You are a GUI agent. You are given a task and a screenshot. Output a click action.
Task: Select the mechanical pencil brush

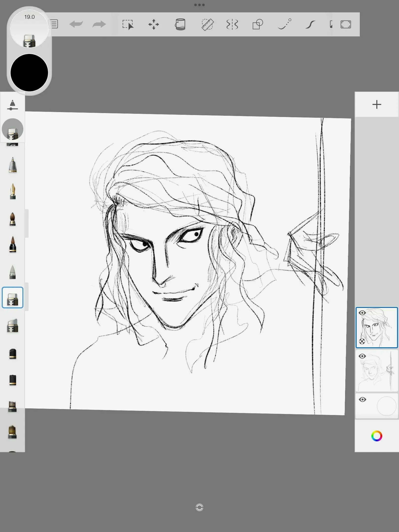click(13, 165)
